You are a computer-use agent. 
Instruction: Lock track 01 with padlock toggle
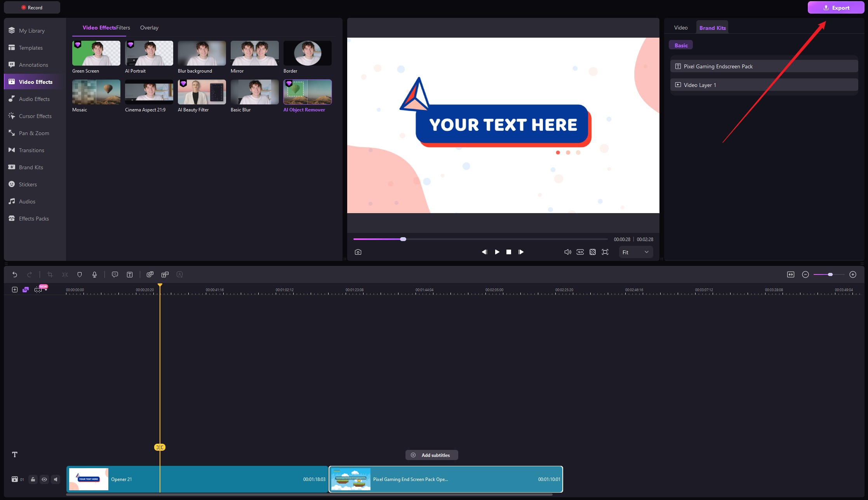(33, 479)
